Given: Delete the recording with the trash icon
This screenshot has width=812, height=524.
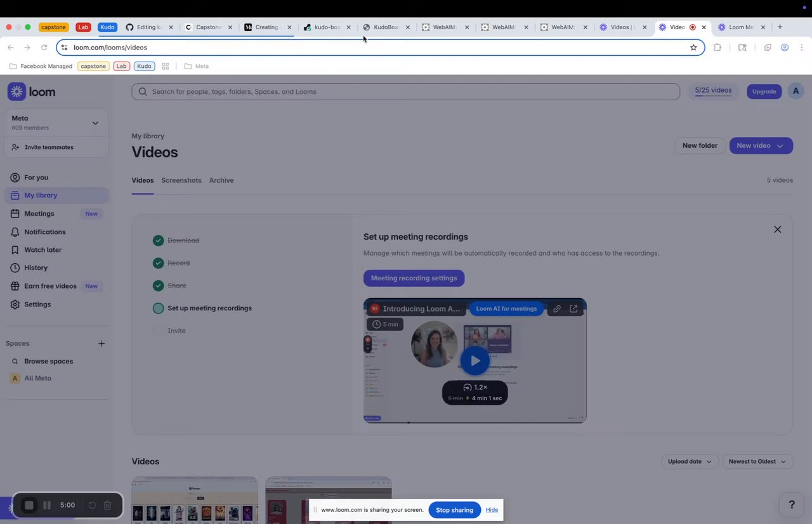Looking at the screenshot, I should click(107, 505).
